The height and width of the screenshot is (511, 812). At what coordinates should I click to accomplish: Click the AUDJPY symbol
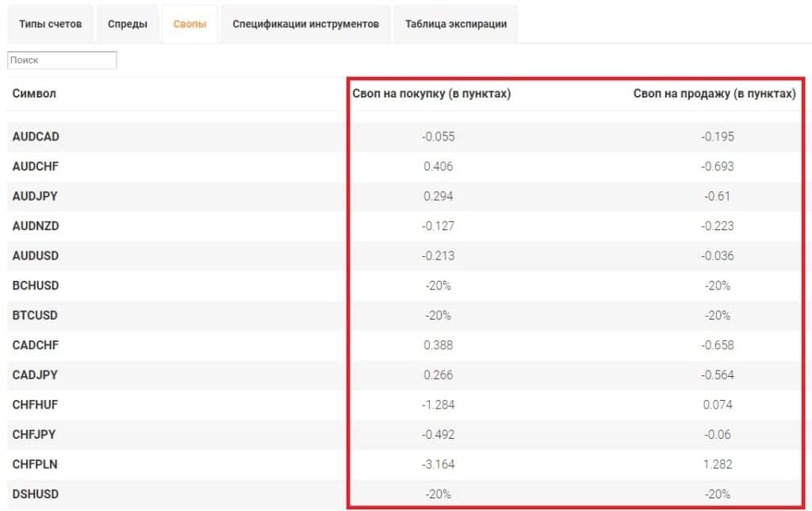35,196
